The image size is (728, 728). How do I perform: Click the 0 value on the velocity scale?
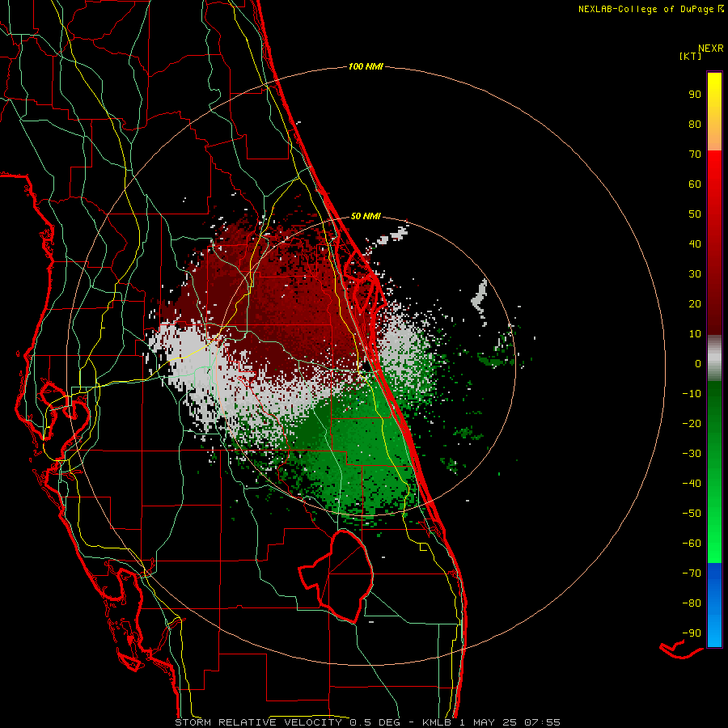[x=698, y=363]
